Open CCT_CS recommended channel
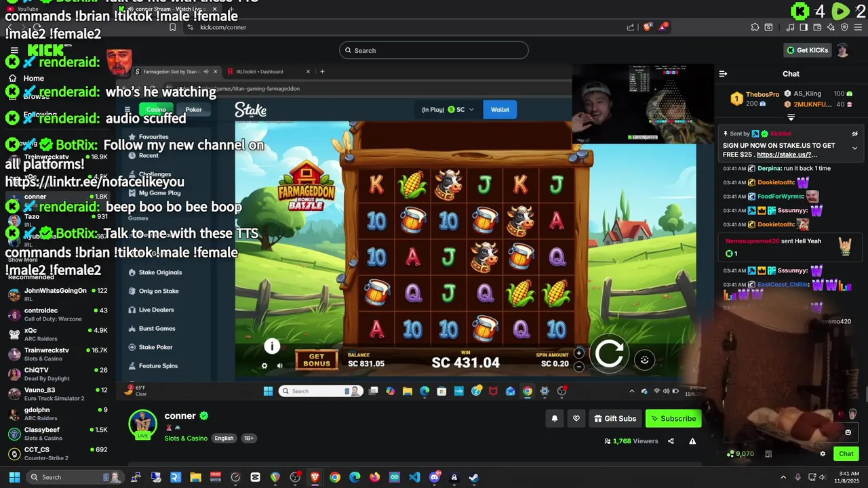This screenshot has width=868, height=488. (58, 453)
